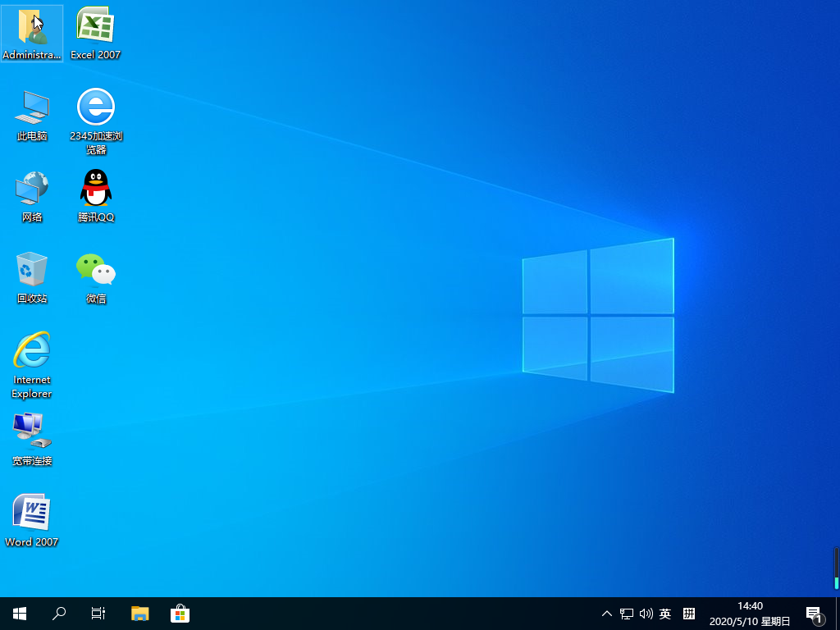Select the Administrator folder desktop icon
The width and height of the screenshot is (840, 630).
pos(32,33)
